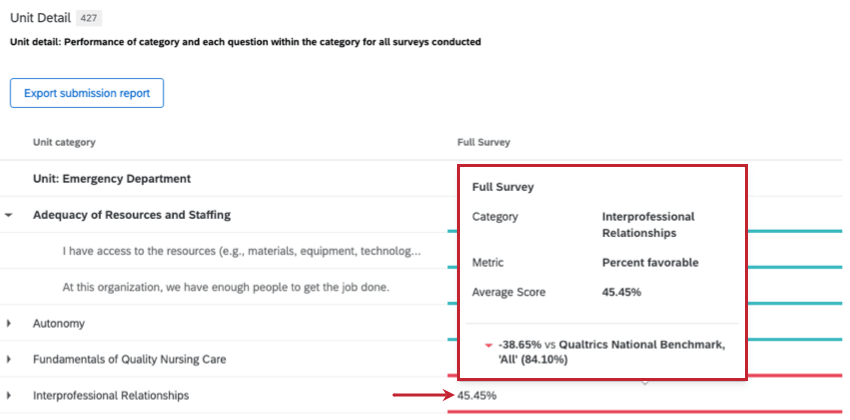Expand Fundamentals of Quality Nursing Care
The image size is (850, 420).
pos(9,359)
